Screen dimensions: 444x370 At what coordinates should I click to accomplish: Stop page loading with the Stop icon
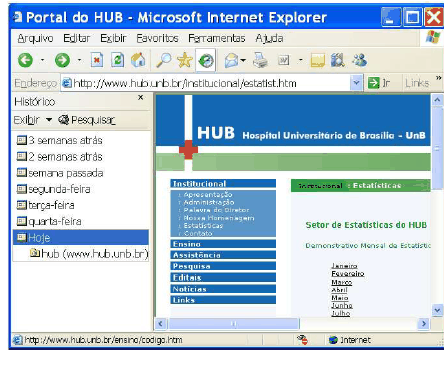click(97, 60)
